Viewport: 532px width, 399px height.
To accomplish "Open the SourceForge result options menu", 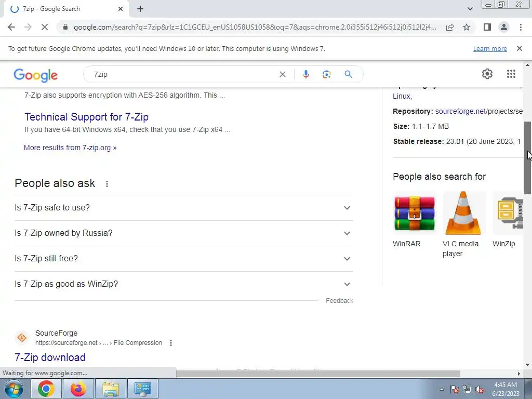I will coord(170,343).
